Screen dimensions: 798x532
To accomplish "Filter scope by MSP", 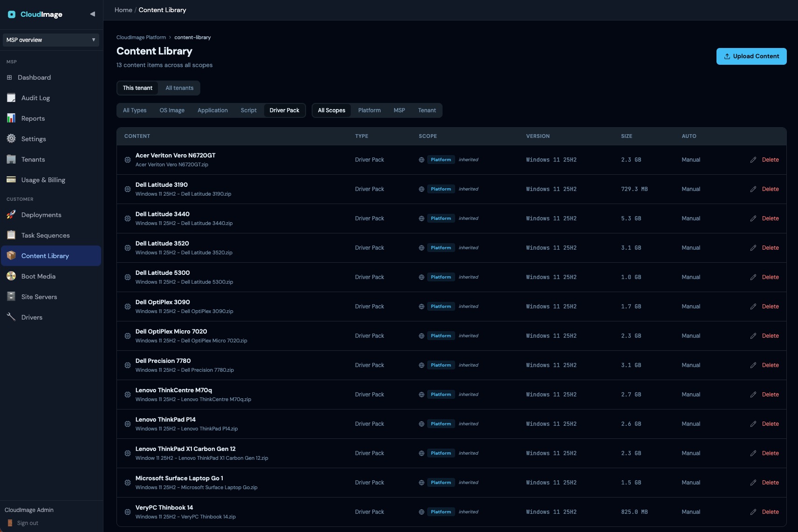I will click(x=399, y=110).
